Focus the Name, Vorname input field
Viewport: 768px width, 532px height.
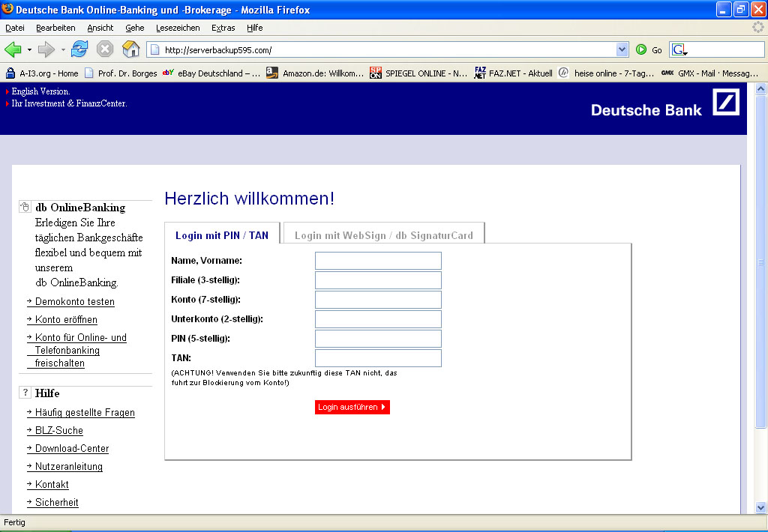pos(378,261)
